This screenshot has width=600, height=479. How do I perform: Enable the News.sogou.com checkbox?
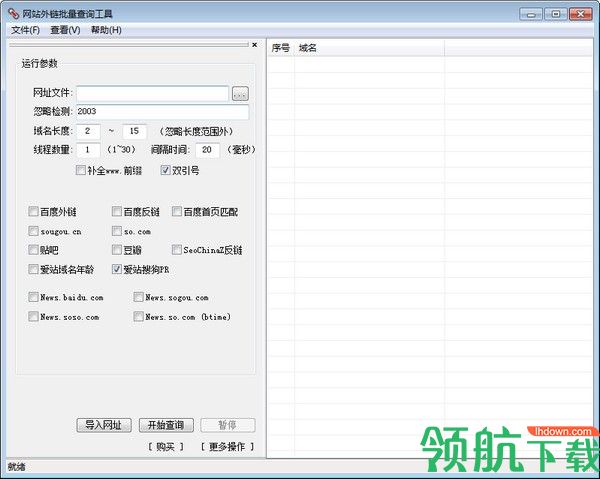coord(138,297)
